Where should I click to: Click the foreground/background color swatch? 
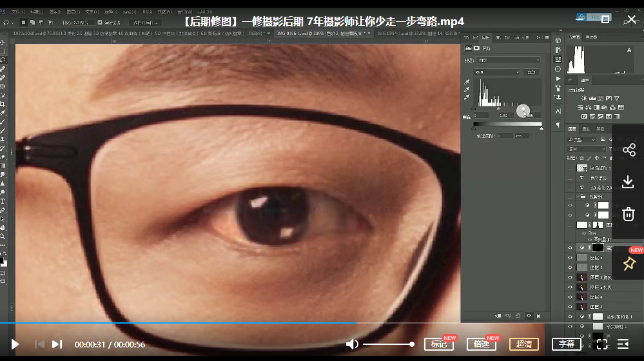[3, 262]
